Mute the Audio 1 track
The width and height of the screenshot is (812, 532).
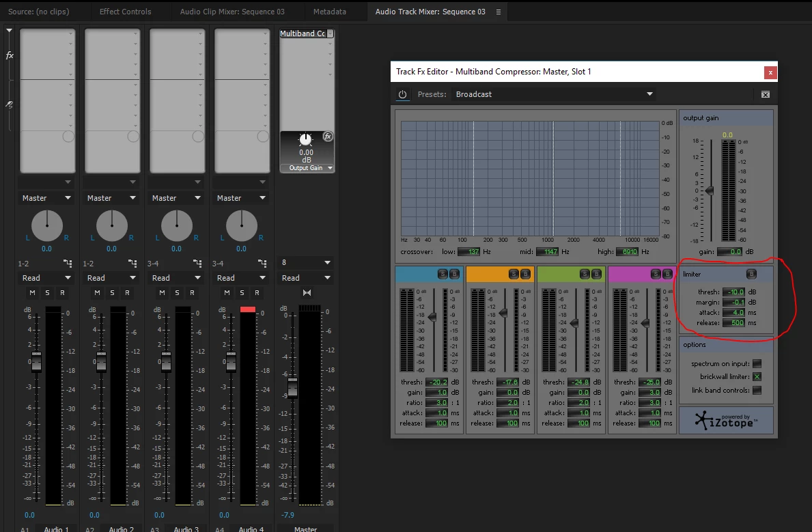click(33, 293)
